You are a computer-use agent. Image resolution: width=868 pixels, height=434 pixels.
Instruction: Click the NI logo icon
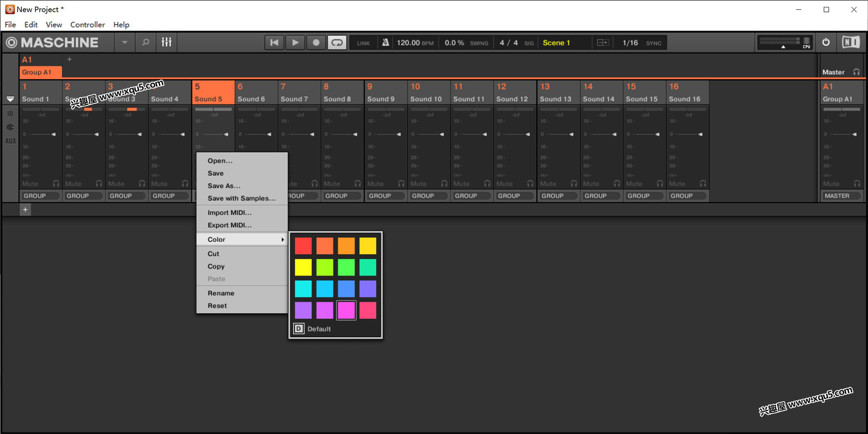coord(851,42)
